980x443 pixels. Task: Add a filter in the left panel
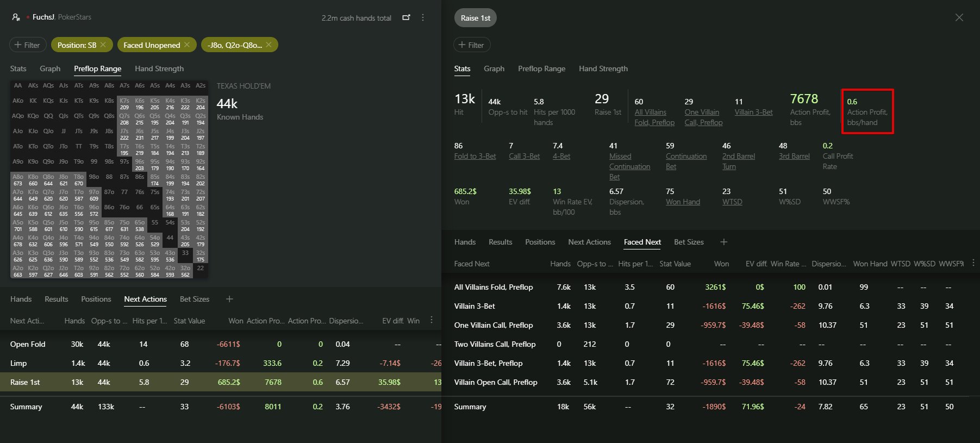[28, 45]
